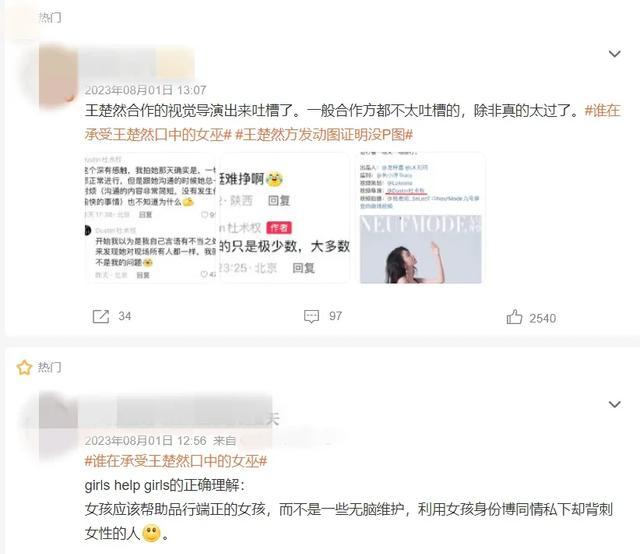Click the repost icon showing 34
The image size is (640, 554).
[101, 316]
